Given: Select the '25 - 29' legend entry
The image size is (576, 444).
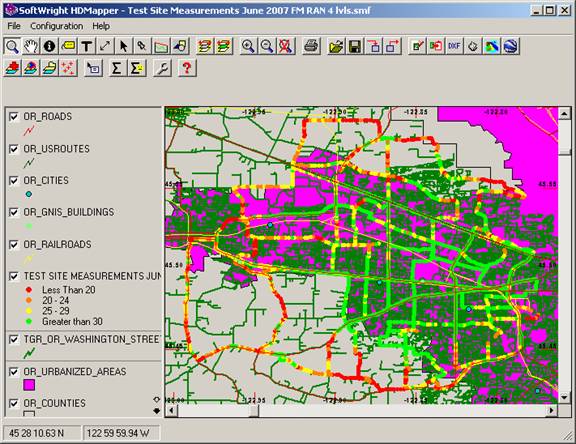Looking at the screenshot, I should point(55,311).
